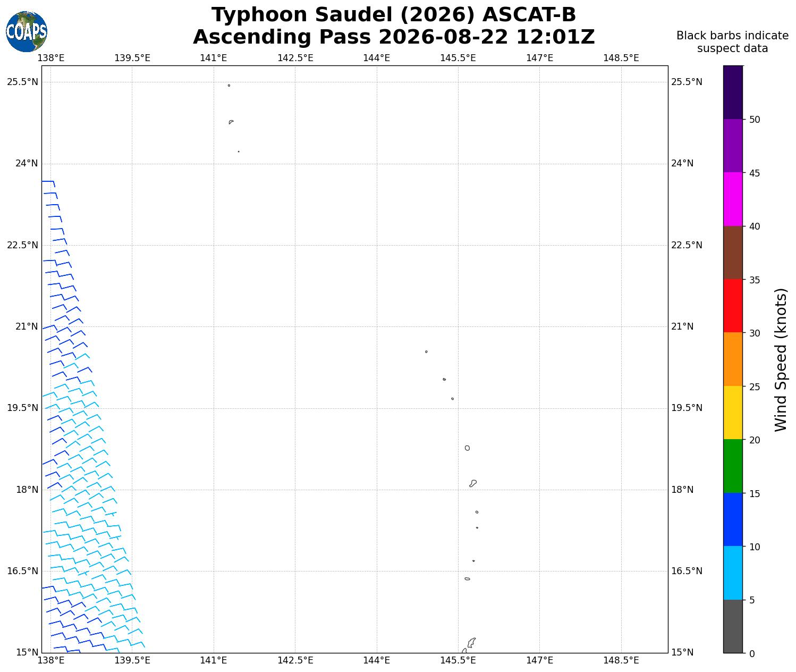Click the COAPS globe logo
The image size is (796, 672).
[x=27, y=31]
